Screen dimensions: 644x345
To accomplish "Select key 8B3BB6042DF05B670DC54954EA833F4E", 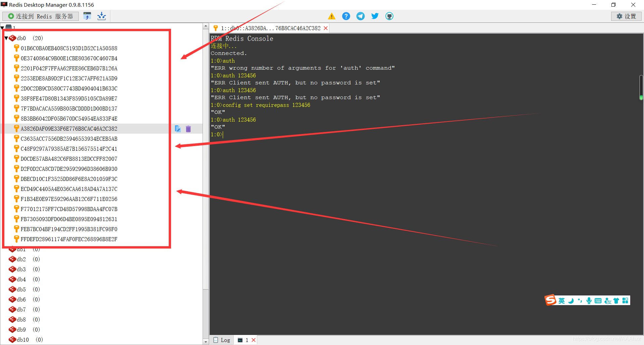I will pyautogui.click(x=69, y=119).
